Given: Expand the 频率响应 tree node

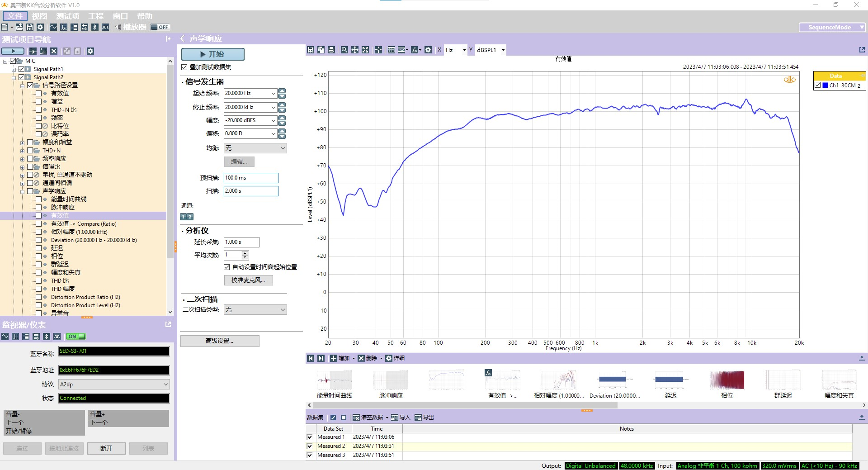Looking at the screenshot, I should click(22, 159).
